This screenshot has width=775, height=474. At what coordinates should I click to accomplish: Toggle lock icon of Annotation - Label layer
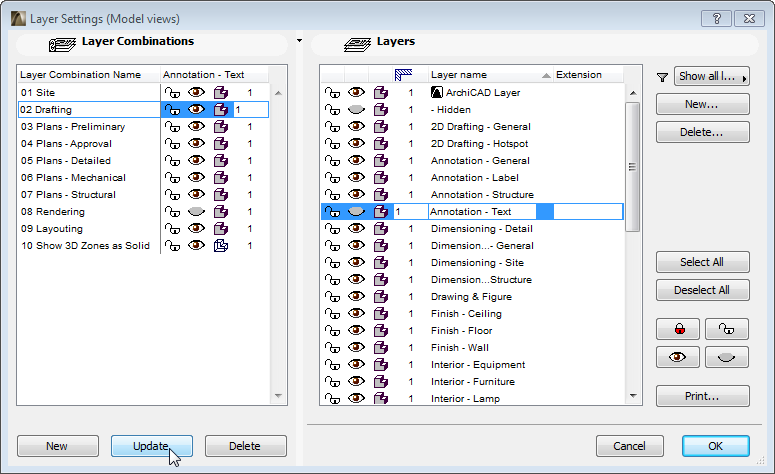(332, 178)
